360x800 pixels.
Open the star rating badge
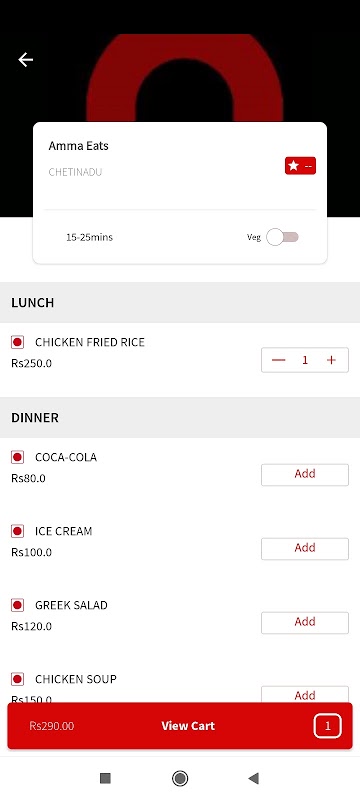click(x=300, y=166)
